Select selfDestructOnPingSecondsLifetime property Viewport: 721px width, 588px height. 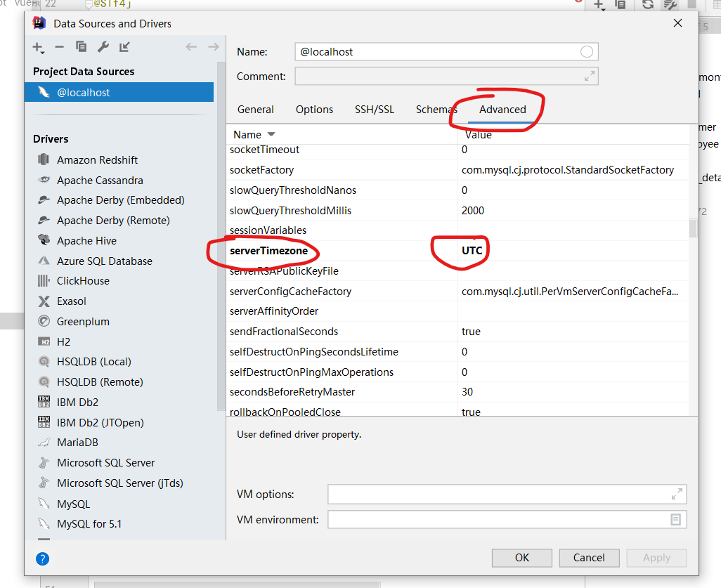[314, 352]
